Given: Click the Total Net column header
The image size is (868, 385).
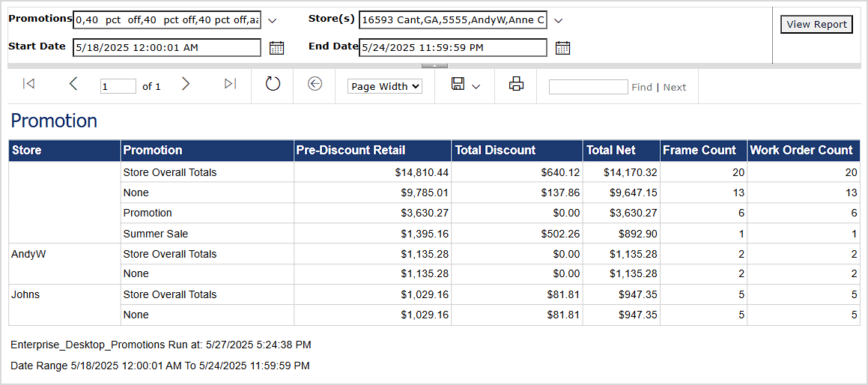Looking at the screenshot, I should pos(622,150).
